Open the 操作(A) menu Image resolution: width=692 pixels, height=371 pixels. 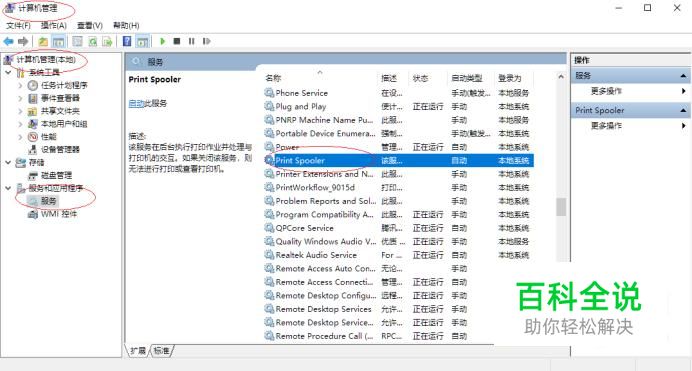click(x=53, y=26)
